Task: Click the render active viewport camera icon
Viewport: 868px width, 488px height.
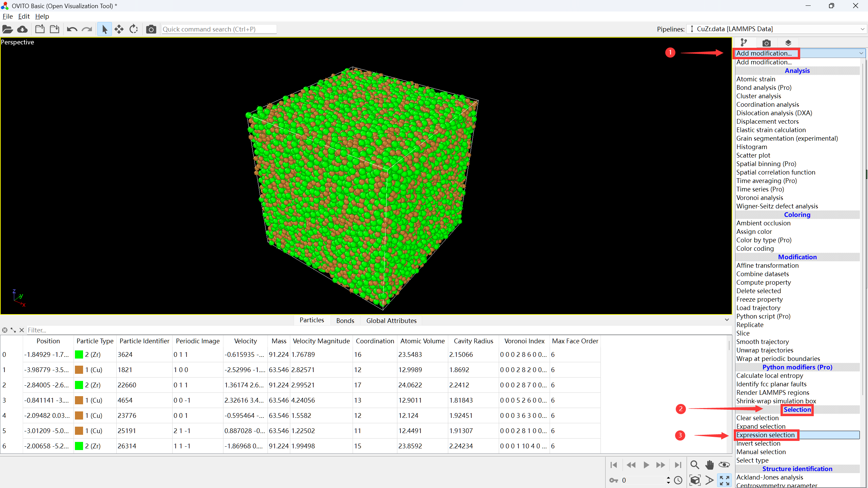Action: 151,29
